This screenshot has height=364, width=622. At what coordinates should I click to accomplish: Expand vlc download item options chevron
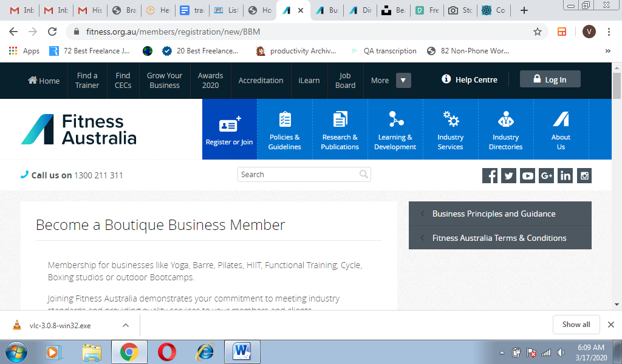pyautogui.click(x=126, y=325)
